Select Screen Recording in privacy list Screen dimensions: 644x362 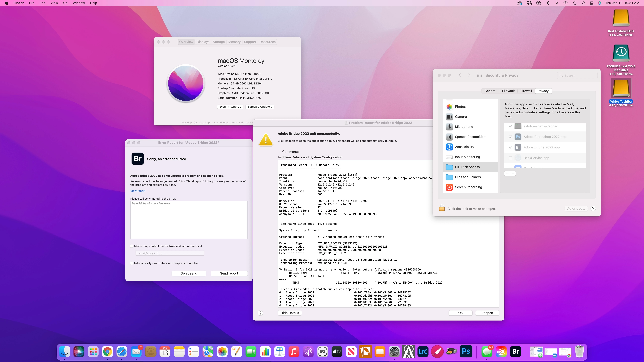click(468, 187)
